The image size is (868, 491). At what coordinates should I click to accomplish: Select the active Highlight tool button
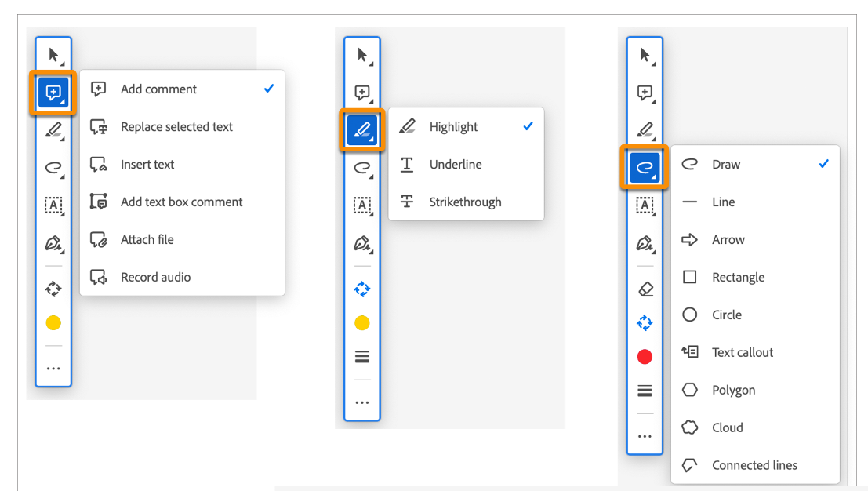pyautogui.click(x=362, y=129)
